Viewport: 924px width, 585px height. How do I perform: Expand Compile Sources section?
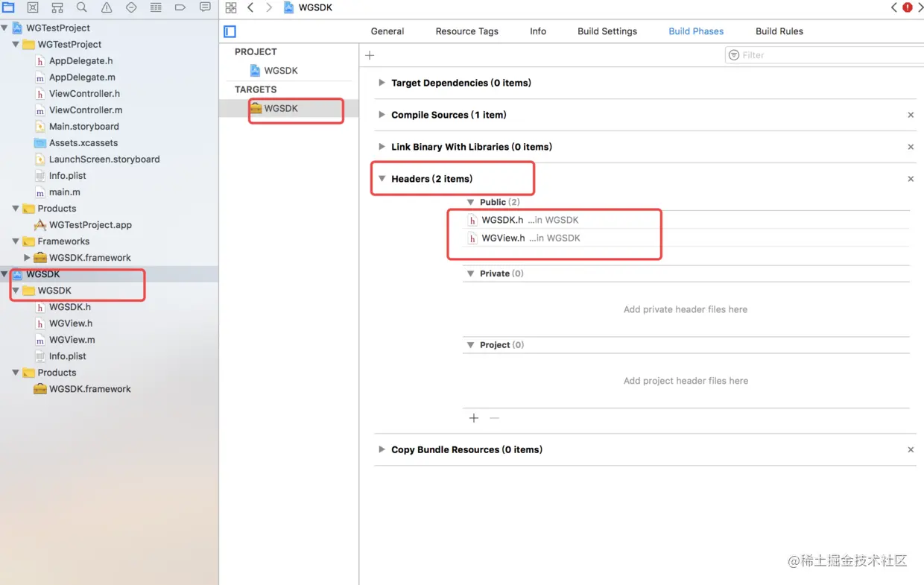[382, 115]
